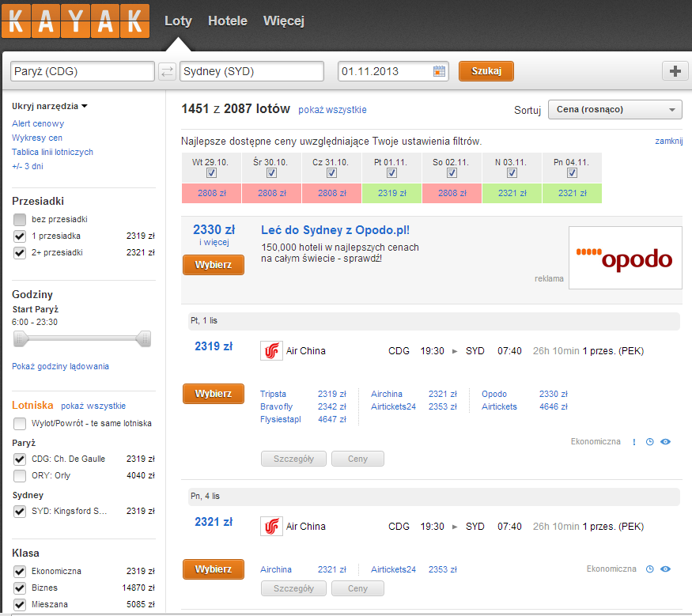This screenshot has width=692, height=616.
Task: Open the Alert cenowy link
Action: 38,123
